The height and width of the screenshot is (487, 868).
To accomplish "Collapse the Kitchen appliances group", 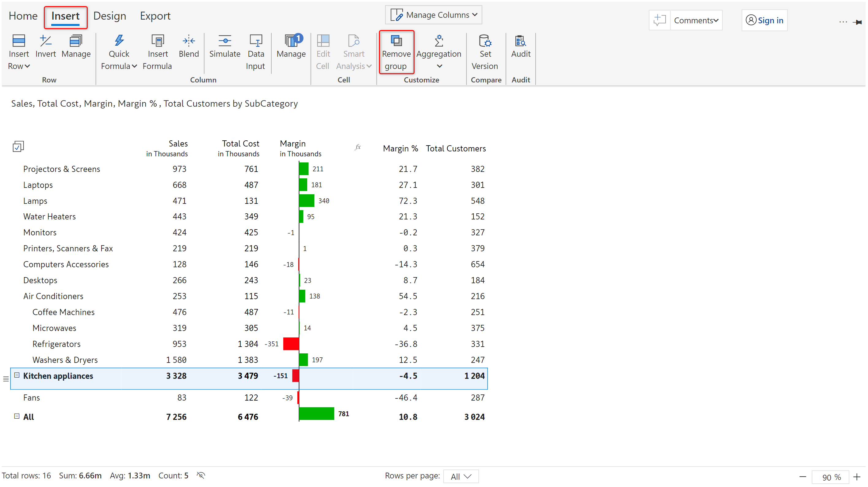I will pyautogui.click(x=17, y=375).
